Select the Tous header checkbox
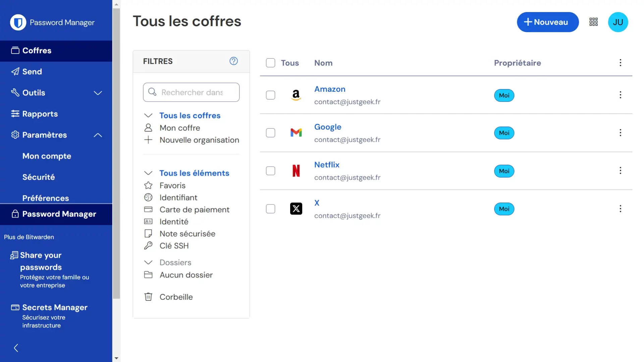Image resolution: width=644 pixels, height=362 pixels. (270, 63)
